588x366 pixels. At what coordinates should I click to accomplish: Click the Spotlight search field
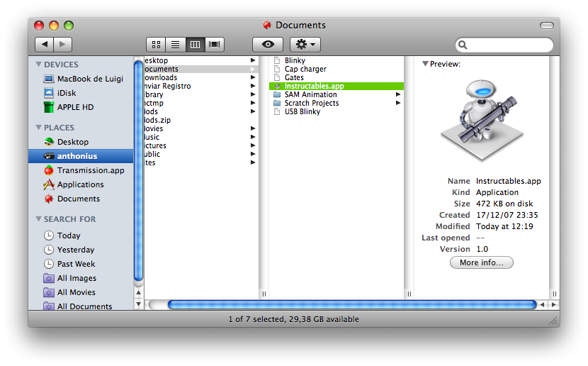pyautogui.click(x=504, y=45)
